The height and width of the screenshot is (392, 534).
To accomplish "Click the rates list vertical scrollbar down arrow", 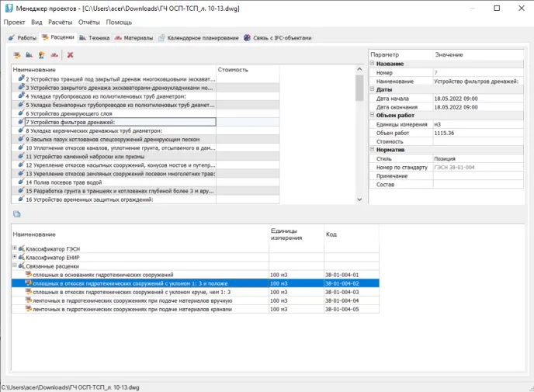I will click(359, 200).
